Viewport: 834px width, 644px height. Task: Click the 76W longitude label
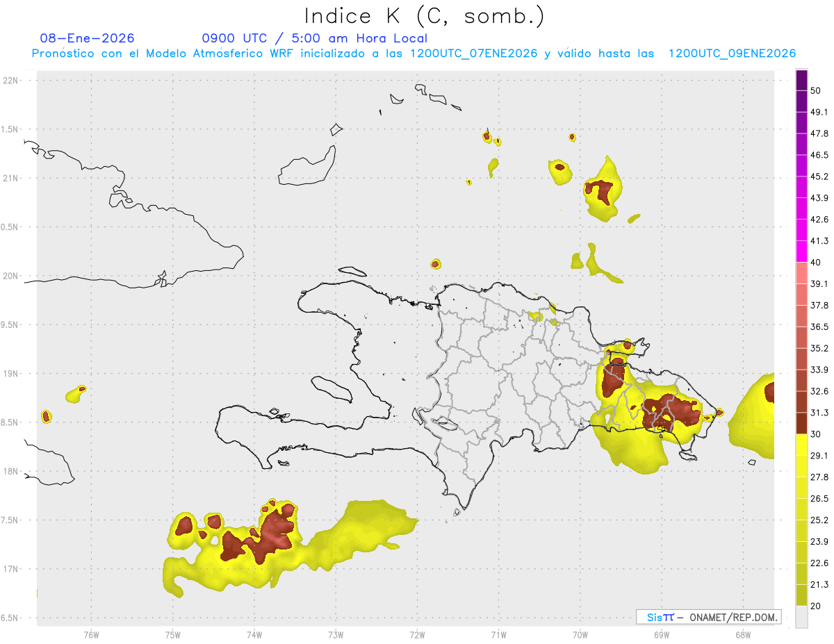pyautogui.click(x=91, y=634)
